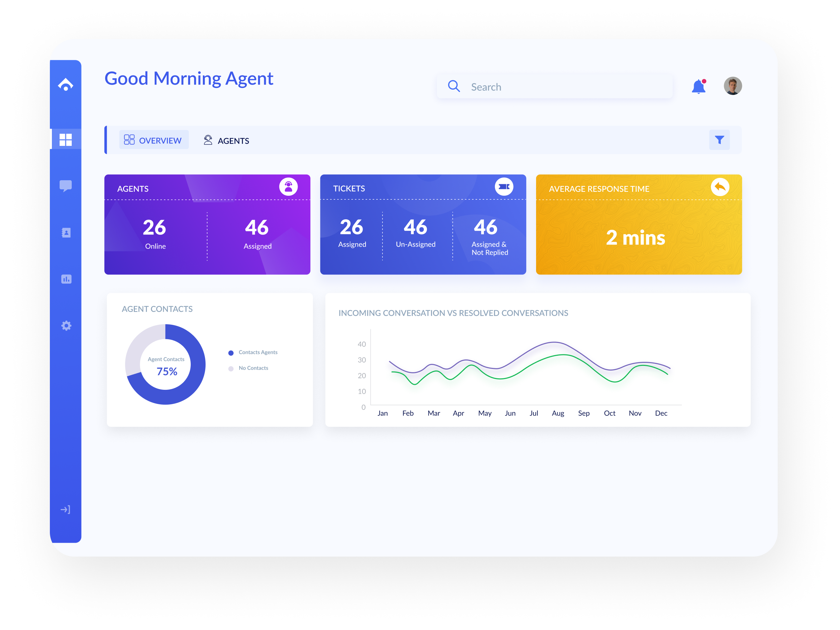Viewport: 840px width, 630px height.
Task: Click the headset agent icon on Agents card
Action: (x=288, y=186)
